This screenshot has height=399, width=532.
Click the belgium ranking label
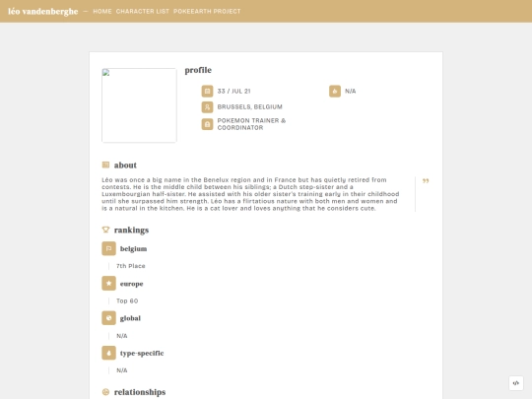pos(133,248)
